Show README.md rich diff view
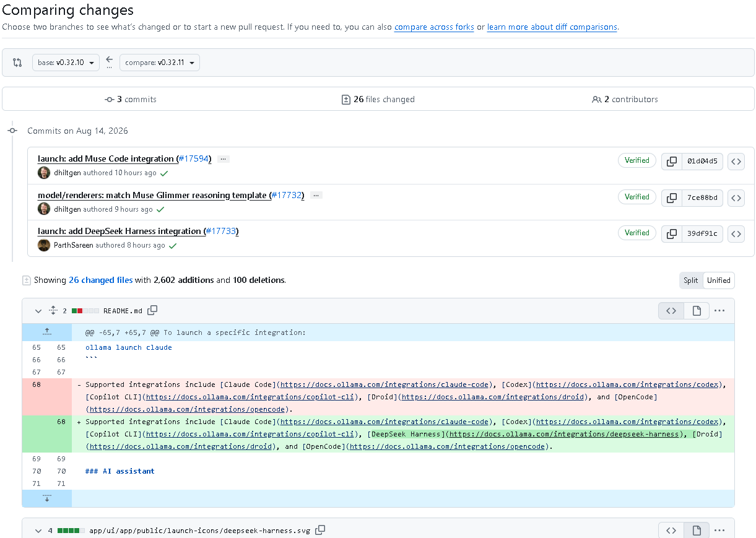Viewport: 756px width, 538px height. pos(697,311)
